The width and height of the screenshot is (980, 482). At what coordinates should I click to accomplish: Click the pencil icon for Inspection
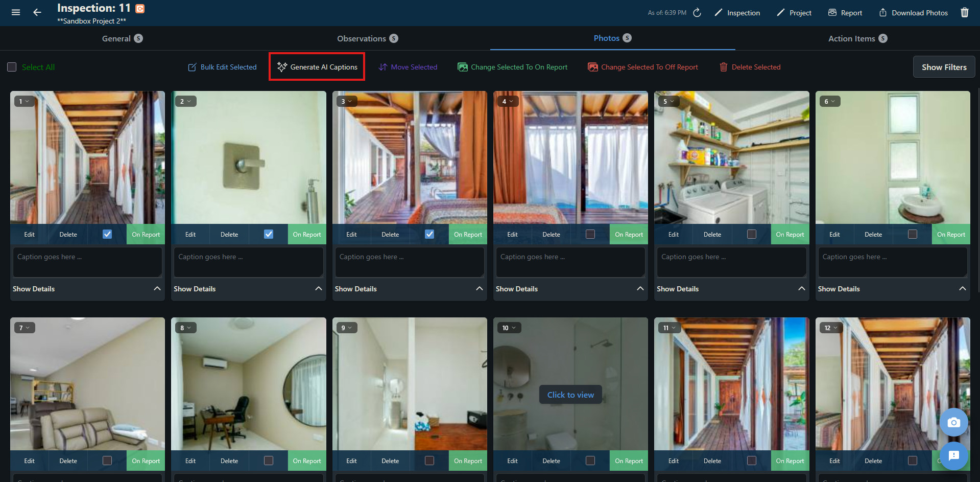719,12
